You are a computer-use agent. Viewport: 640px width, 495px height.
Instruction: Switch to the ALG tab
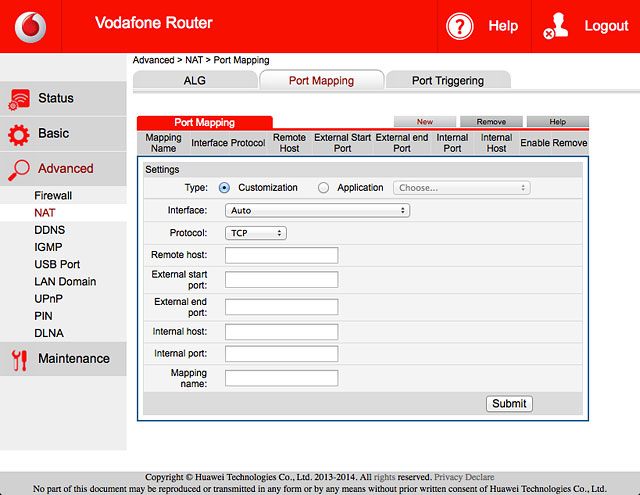pyautogui.click(x=195, y=80)
